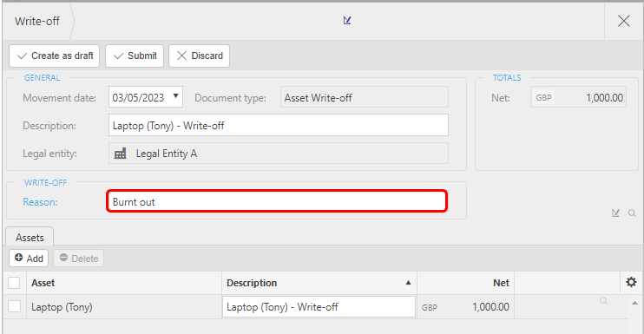Submit the write-off document

[x=135, y=56]
